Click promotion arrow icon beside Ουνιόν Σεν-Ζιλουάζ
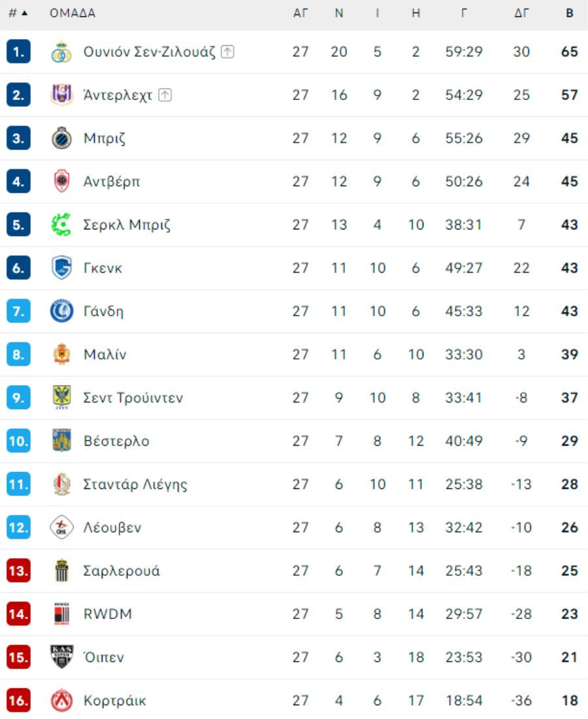The height and width of the screenshot is (719, 588). tap(228, 52)
